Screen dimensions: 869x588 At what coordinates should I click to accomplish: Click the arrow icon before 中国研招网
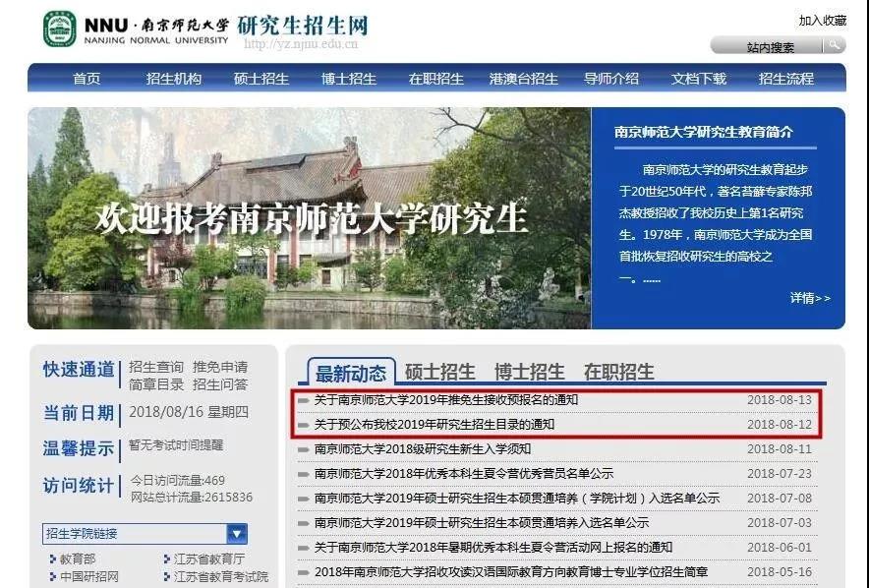(x=53, y=575)
